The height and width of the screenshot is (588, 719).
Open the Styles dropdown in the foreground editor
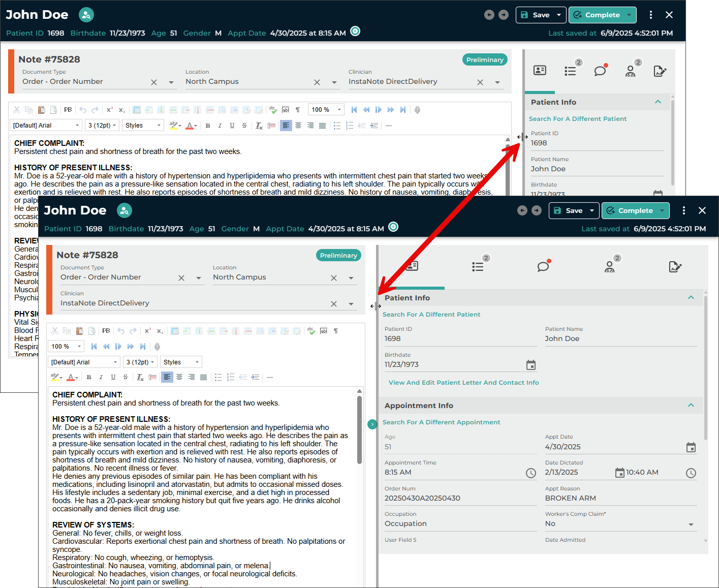(x=181, y=362)
